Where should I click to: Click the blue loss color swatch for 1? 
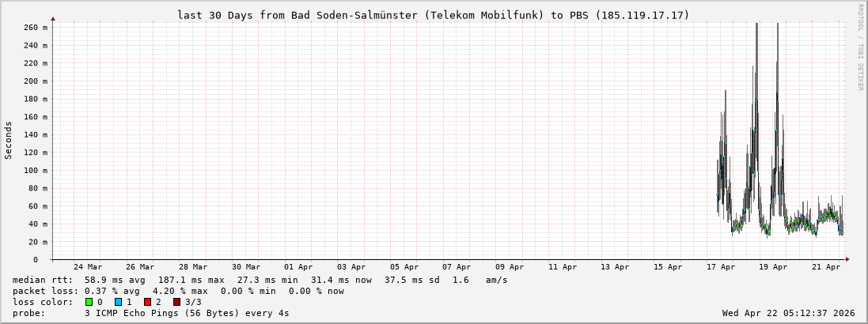pos(118,302)
